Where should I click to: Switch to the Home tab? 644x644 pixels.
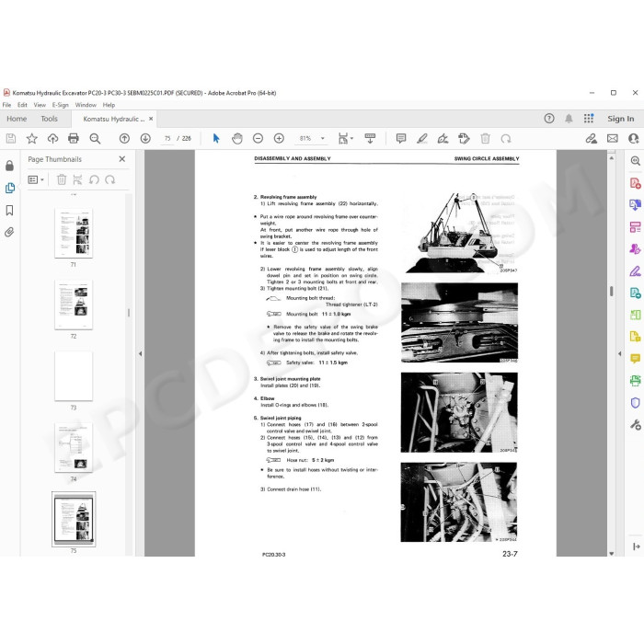pos(17,119)
